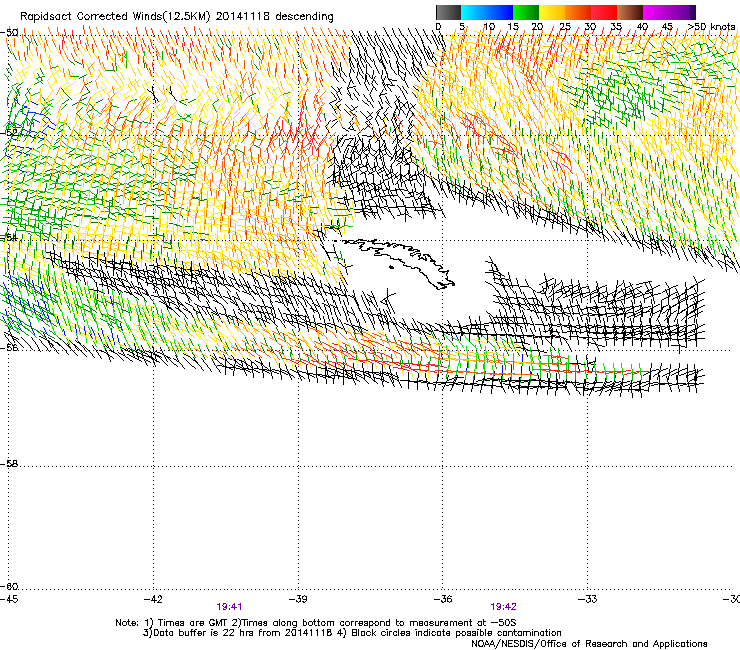Click the brown 35-40 knots color swatch
Viewport: 740px width, 650px height.
pyautogui.click(x=630, y=12)
